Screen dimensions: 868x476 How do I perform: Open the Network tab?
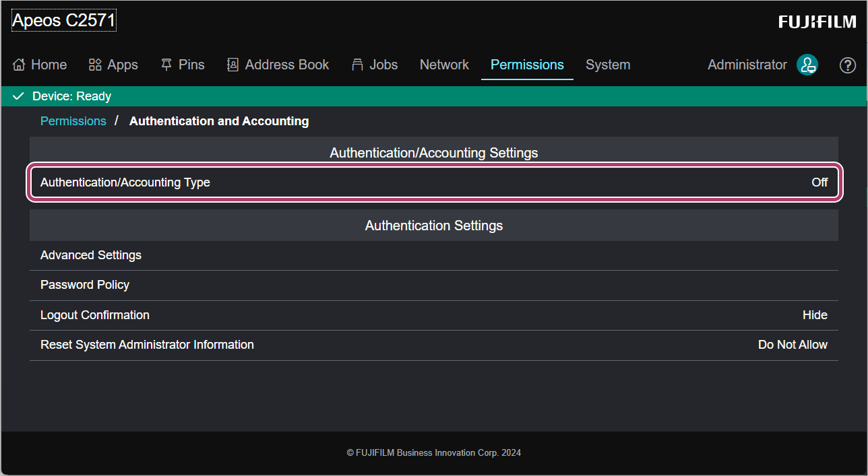click(x=444, y=65)
